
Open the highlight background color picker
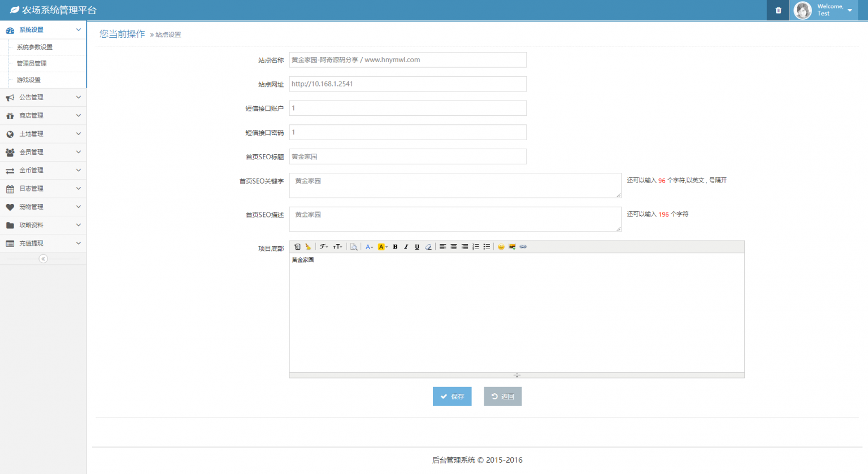383,247
